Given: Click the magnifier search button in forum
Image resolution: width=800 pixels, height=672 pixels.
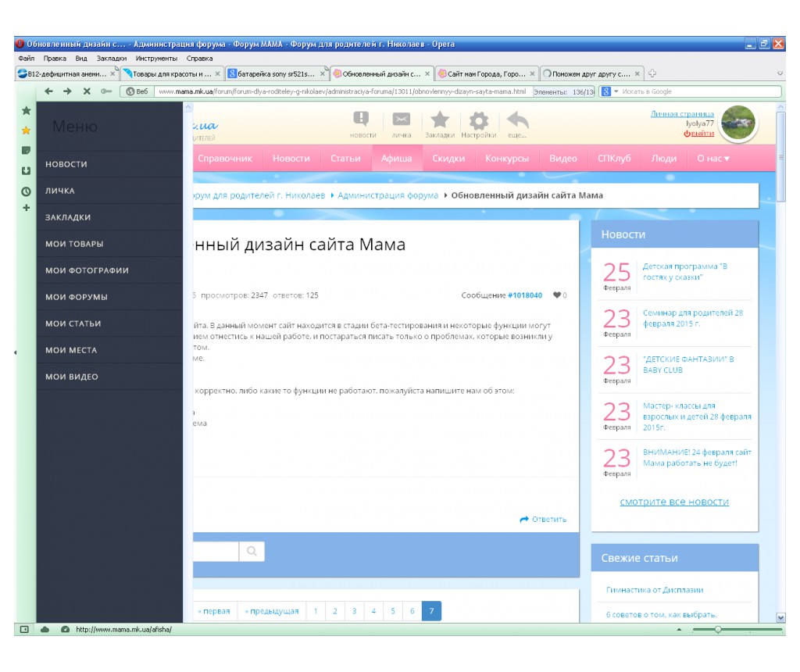Looking at the screenshot, I should [252, 552].
